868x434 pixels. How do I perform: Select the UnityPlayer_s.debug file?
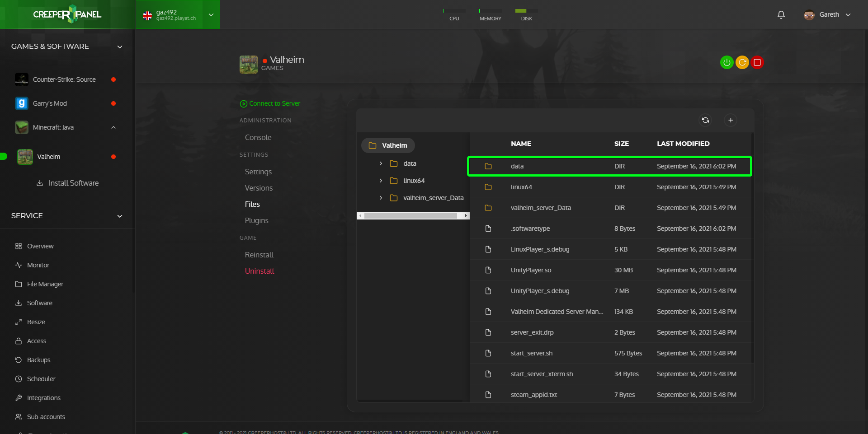click(x=610, y=291)
